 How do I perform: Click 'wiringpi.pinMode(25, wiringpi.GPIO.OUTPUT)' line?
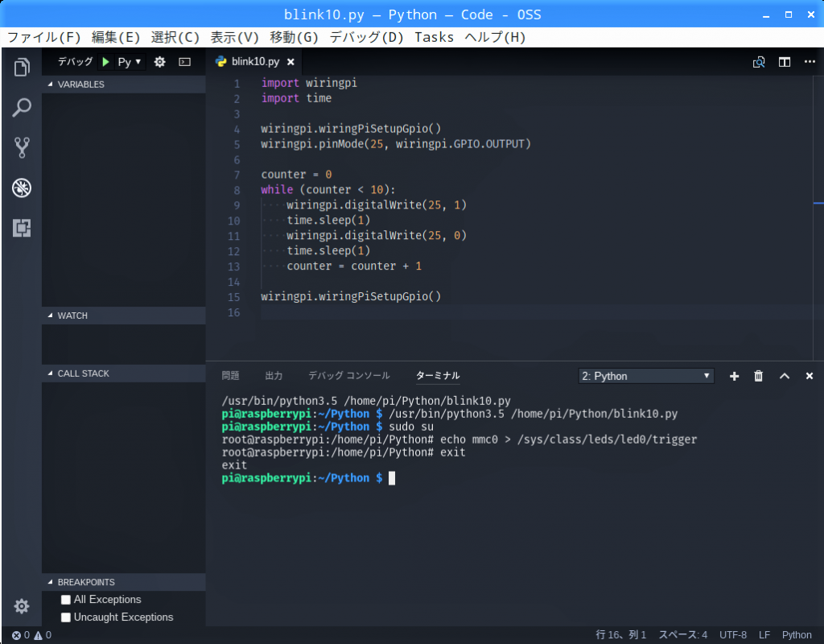click(396, 144)
